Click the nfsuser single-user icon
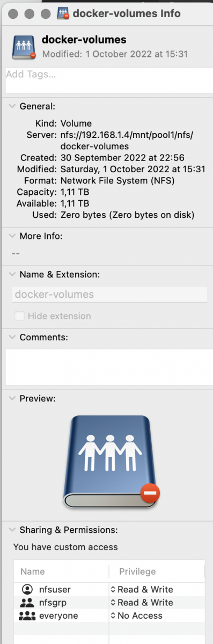The image size is (213, 644). click(x=27, y=589)
